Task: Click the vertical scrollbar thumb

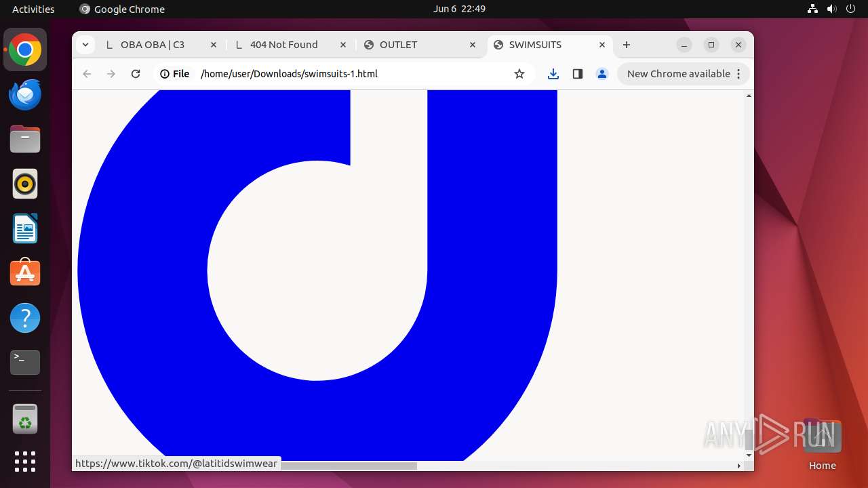Action: click(749, 439)
